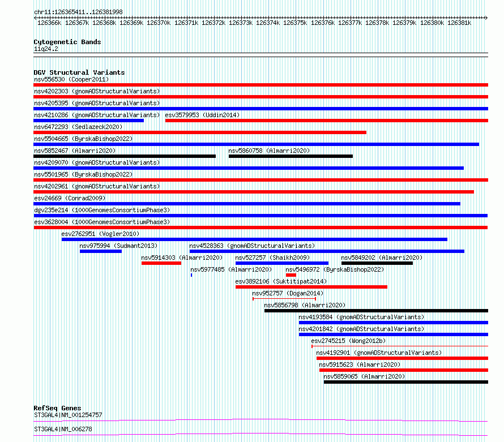This screenshot has width=504, height=442.
Task: Select the small red bar under nsv5496972
Action: click(291, 275)
